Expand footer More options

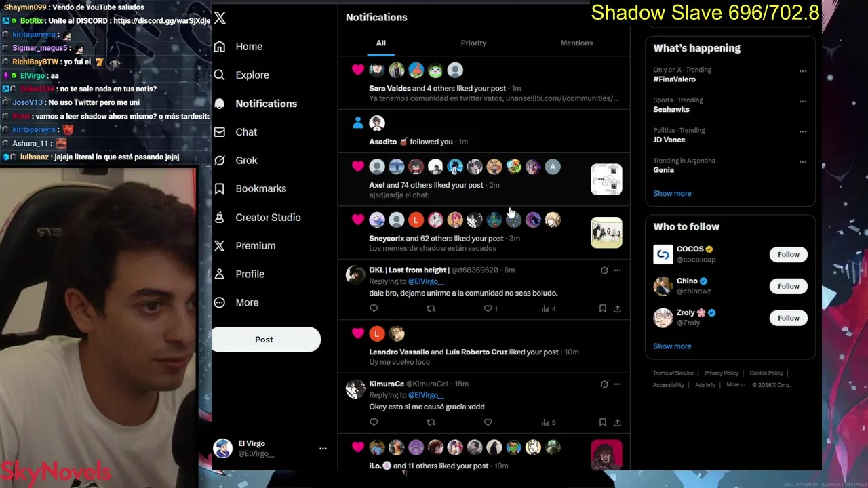[x=735, y=385]
